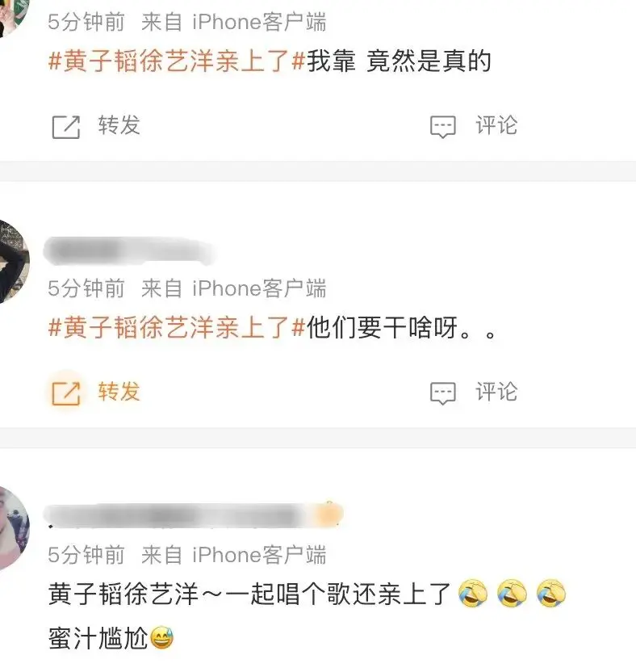Open the avatar of the third post's author
636x672 pixels.
coord(13,528)
